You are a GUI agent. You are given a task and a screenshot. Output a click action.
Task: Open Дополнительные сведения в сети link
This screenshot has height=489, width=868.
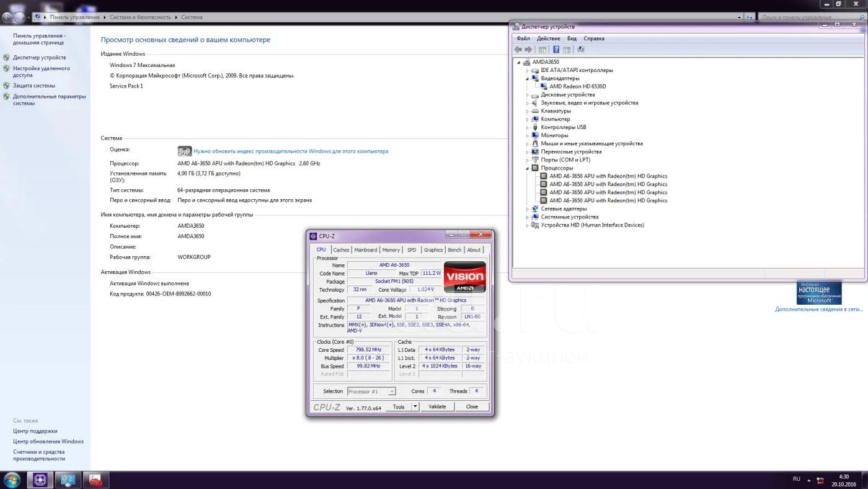818,309
